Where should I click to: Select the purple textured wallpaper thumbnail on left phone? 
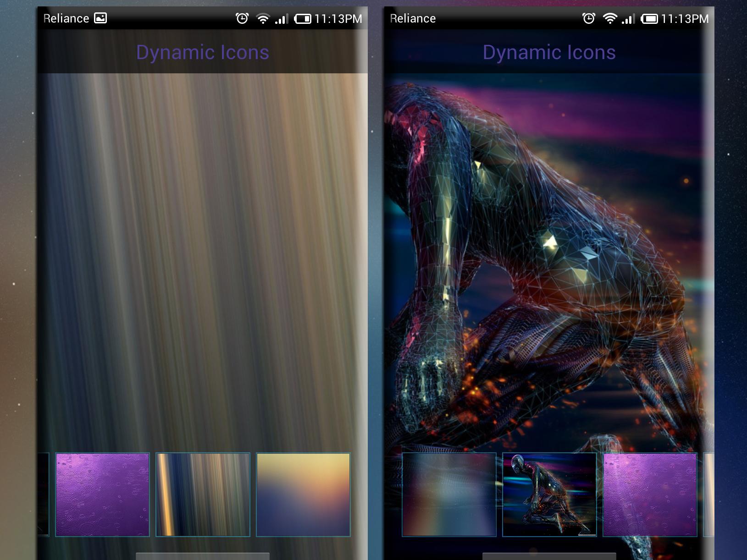click(x=102, y=494)
